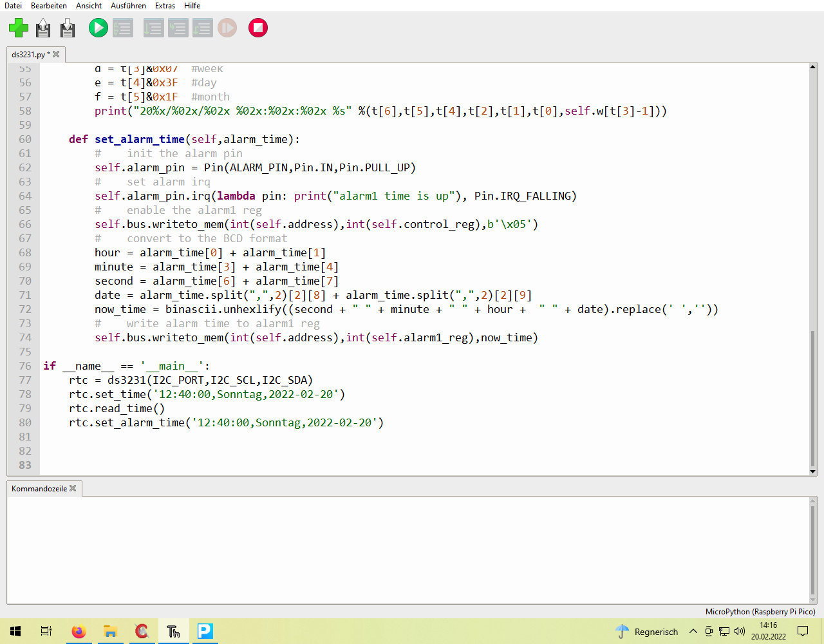Click on 'def set_alarm_time' function name
The height and width of the screenshot is (644, 824).
tap(140, 139)
